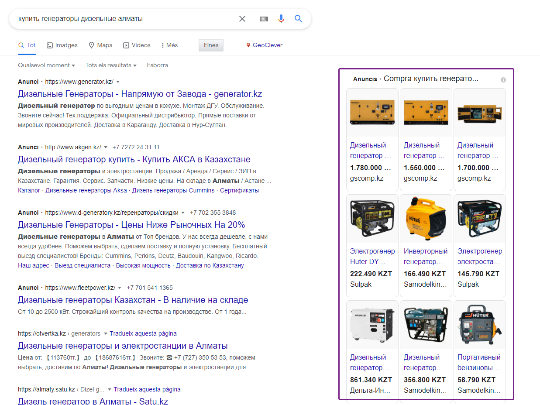540x405 pixels.
Task: Click the phone number +7 701 641 1365
Action: (x=150, y=288)
